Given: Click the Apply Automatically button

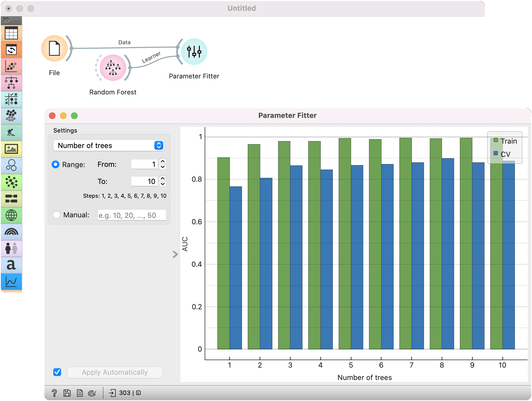Looking at the screenshot, I should pos(115,372).
